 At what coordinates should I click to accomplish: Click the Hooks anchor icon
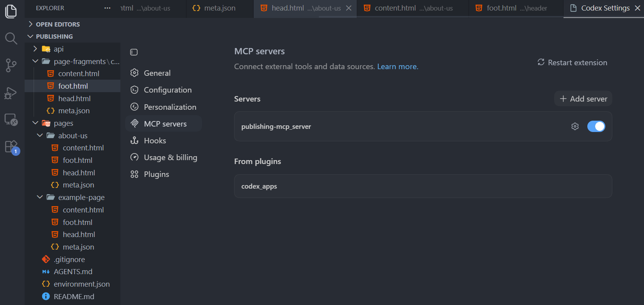click(134, 141)
